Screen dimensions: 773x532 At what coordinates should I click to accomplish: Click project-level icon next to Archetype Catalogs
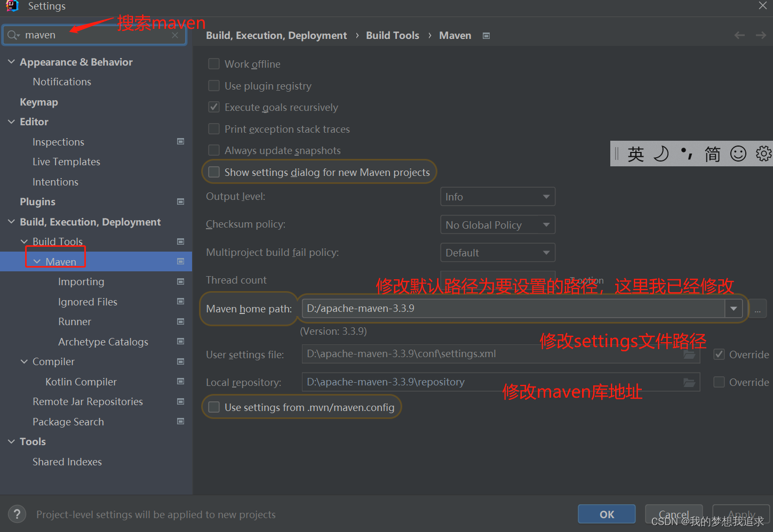(x=180, y=341)
